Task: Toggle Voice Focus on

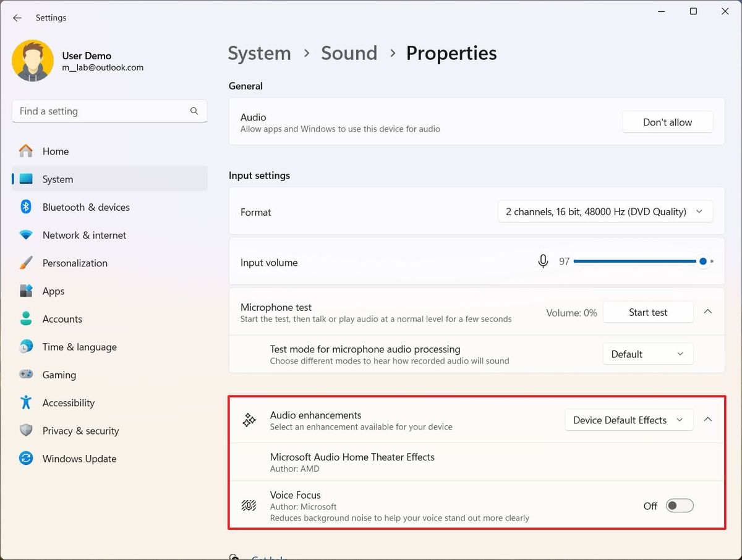Action: tap(679, 505)
